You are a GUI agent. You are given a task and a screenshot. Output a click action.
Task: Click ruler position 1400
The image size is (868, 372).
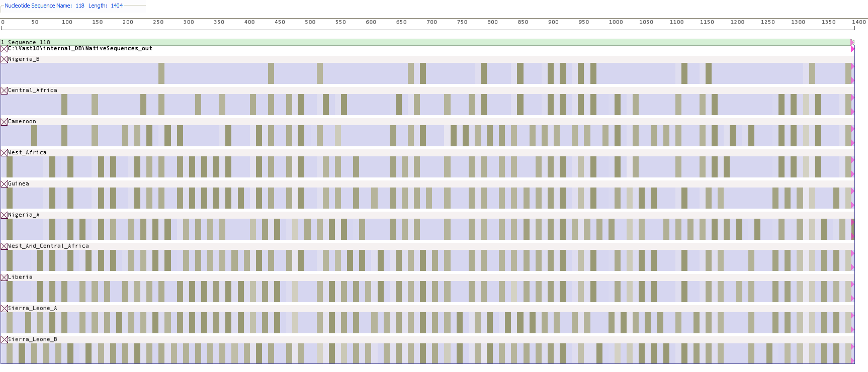point(859,22)
